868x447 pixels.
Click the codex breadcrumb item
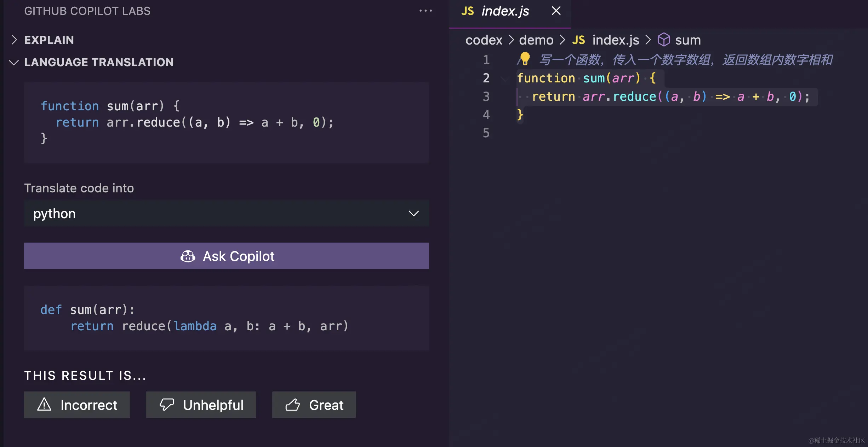484,40
